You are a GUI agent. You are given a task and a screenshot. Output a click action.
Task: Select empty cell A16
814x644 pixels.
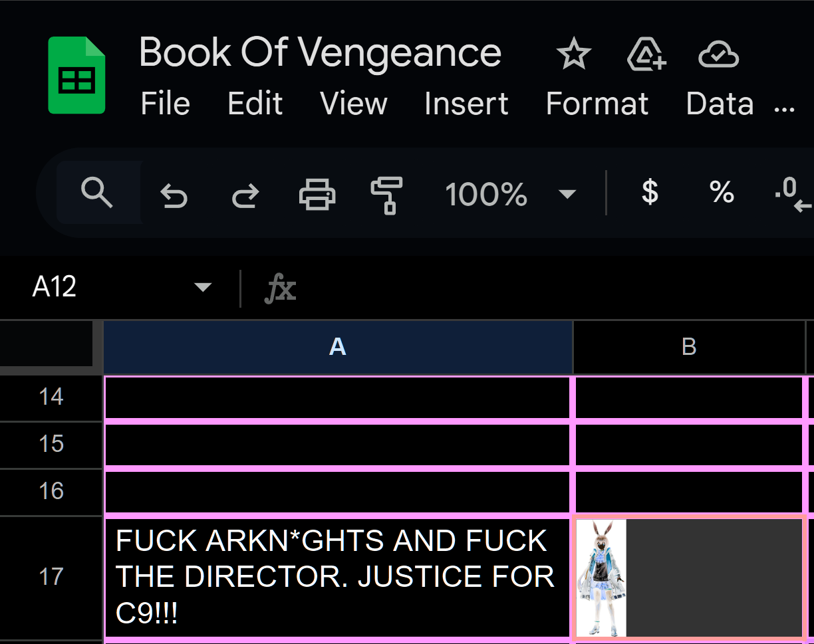338,492
